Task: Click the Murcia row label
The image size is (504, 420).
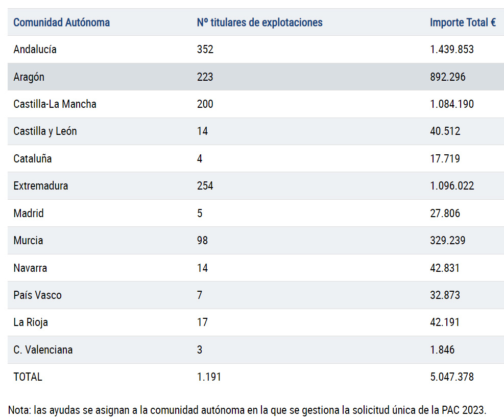Action: tap(28, 241)
